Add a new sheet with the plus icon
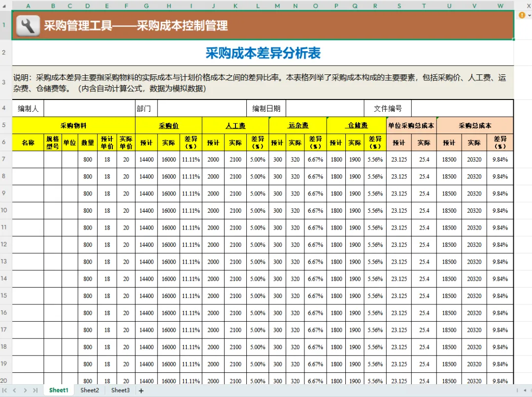The width and height of the screenshot is (532, 397). point(141,391)
